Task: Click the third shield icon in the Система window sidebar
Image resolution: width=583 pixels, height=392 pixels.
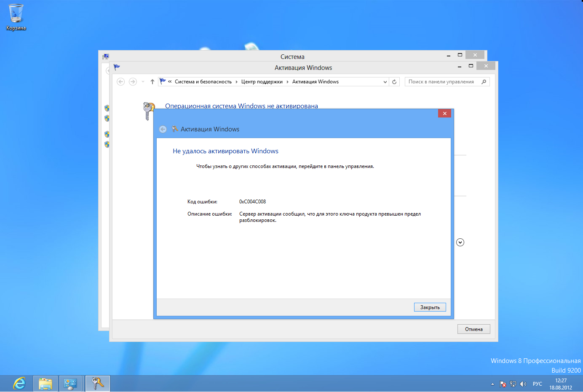Action: click(x=107, y=134)
